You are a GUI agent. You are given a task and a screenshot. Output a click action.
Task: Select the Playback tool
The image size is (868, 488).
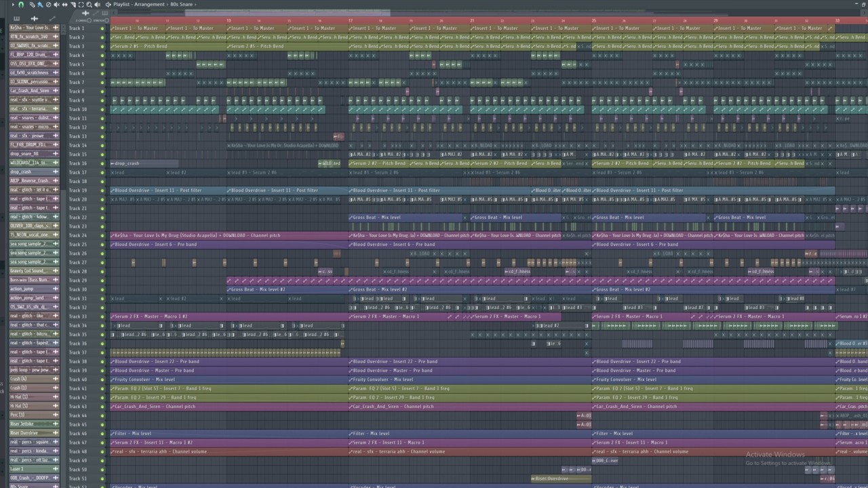tap(97, 5)
